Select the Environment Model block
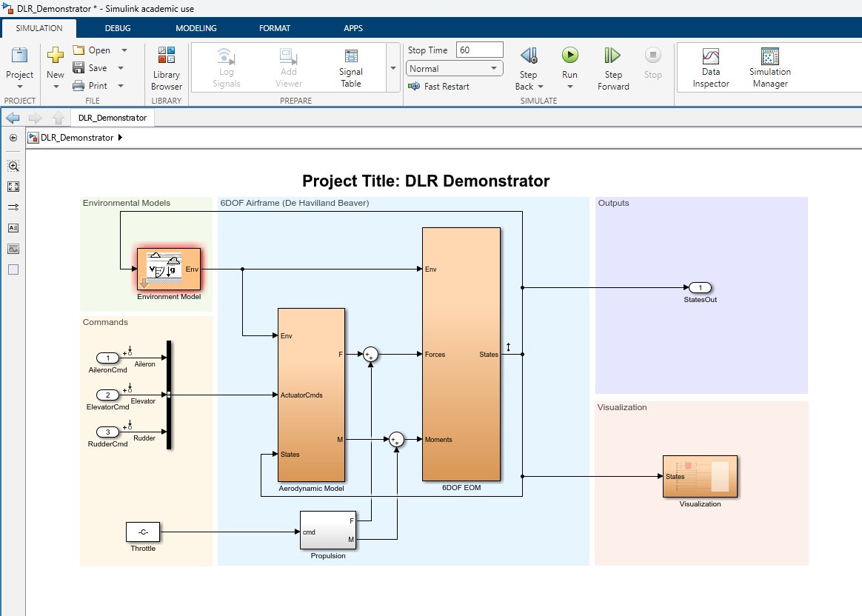The height and width of the screenshot is (616, 862). 169,269
